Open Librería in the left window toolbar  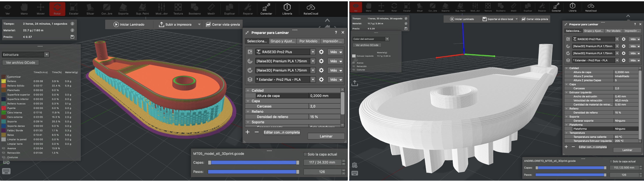click(x=287, y=9)
